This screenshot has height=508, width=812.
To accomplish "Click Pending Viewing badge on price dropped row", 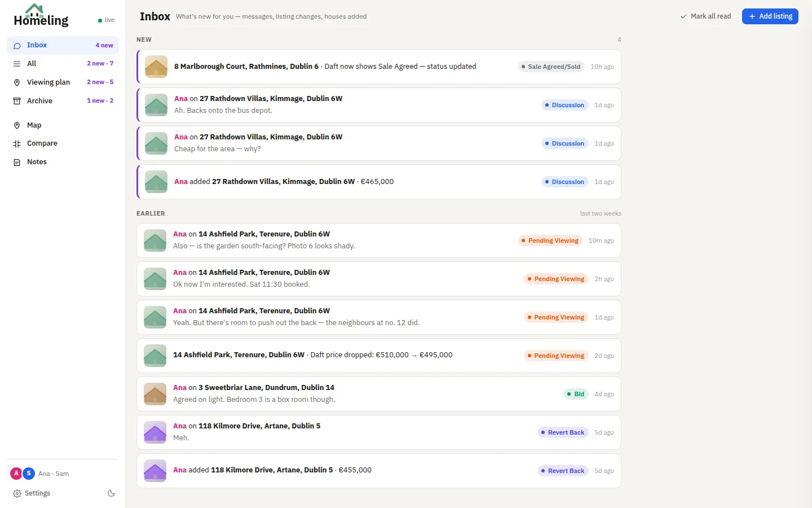I will pyautogui.click(x=556, y=356).
